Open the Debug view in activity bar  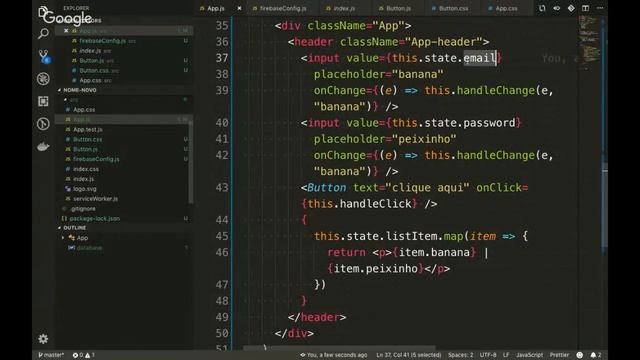click(43, 79)
